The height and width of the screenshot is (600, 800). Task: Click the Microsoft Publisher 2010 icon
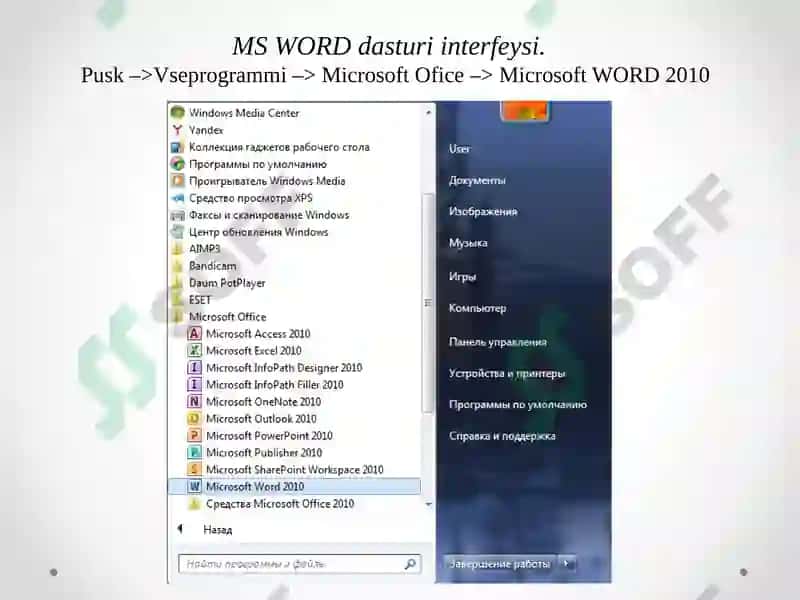click(194, 452)
